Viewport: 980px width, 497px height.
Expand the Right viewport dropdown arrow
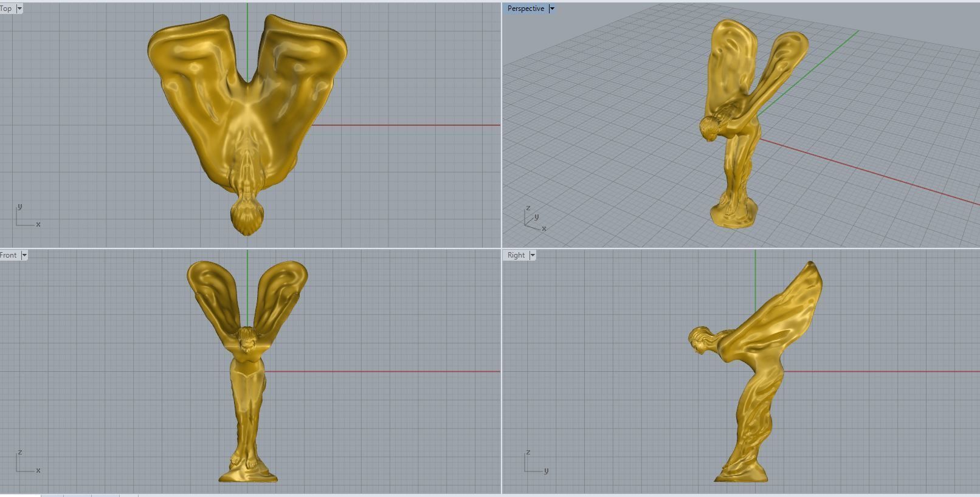(x=533, y=255)
